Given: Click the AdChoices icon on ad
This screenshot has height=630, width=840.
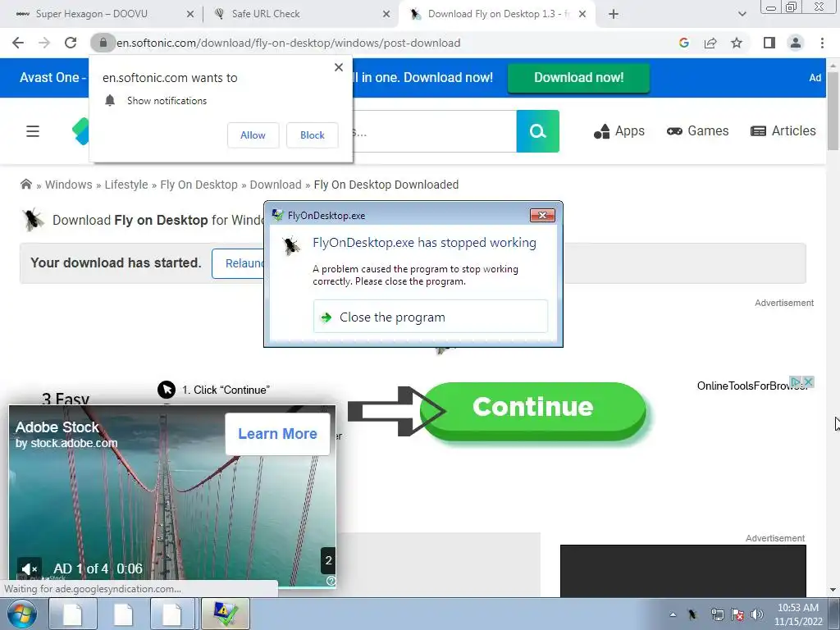Looking at the screenshot, I should (x=796, y=382).
